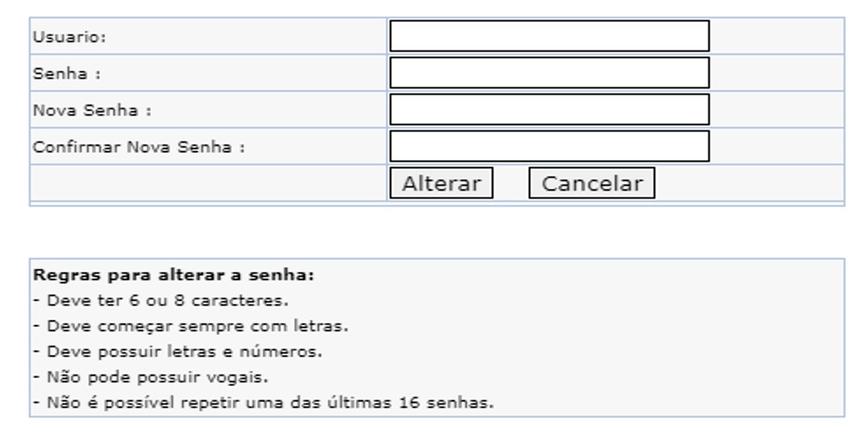Click the "Confirmar Nova Senha :" label
Viewport: 868px width, 432px height.
(139, 148)
